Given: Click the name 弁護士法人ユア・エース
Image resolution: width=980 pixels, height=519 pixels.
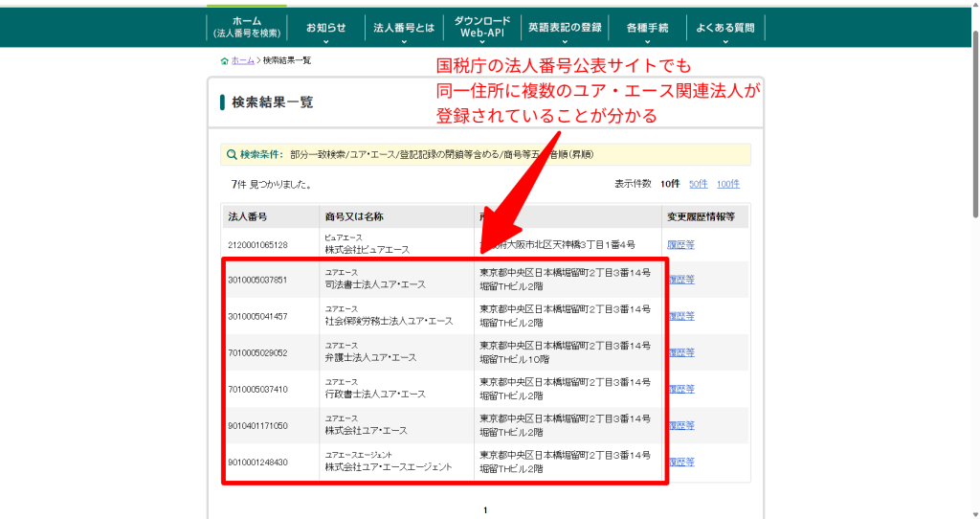Looking at the screenshot, I should coord(370,358).
